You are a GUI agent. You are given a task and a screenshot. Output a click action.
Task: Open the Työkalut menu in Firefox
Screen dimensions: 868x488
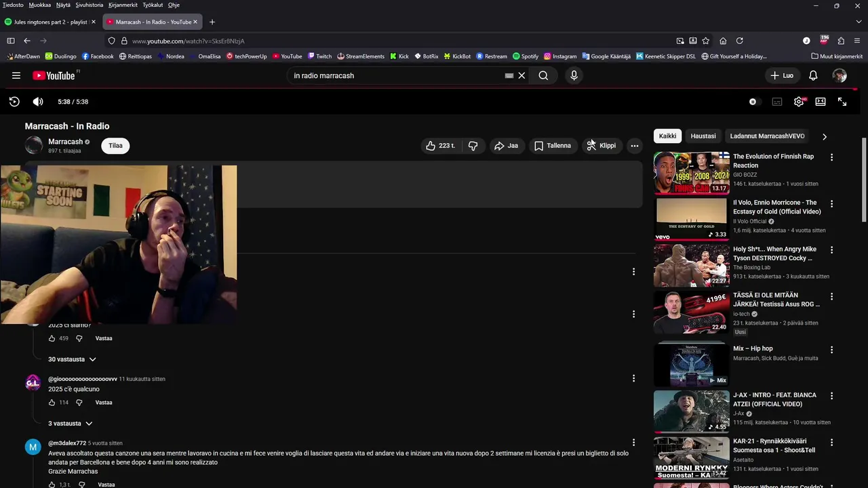click(153, 5)
